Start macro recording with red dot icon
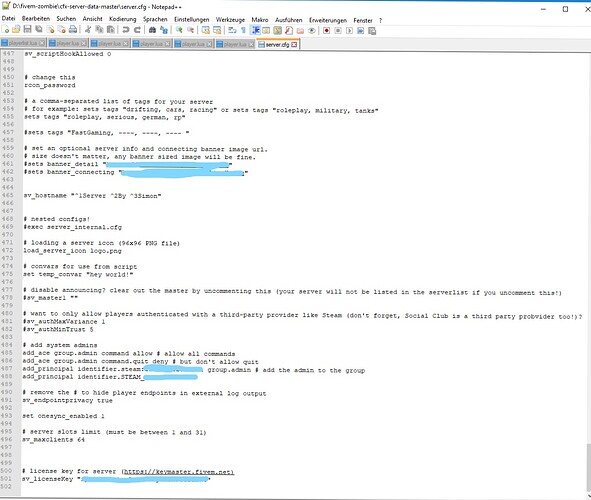This screenshot has width=591, height=500. point(326,31)
